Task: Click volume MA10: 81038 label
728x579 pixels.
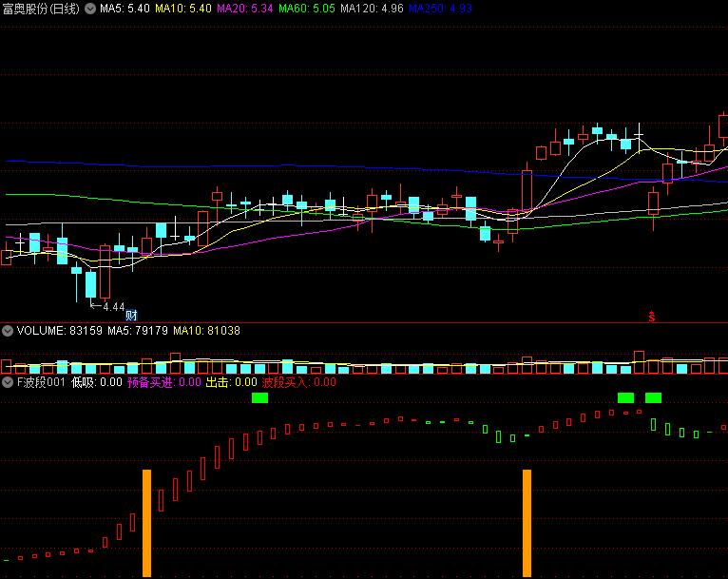Action: [x=206, y=331]
